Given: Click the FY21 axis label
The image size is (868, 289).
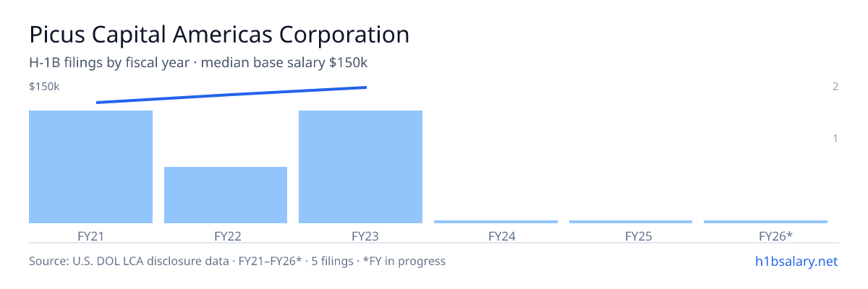Looking at the screenshot, I should [90, 236].
